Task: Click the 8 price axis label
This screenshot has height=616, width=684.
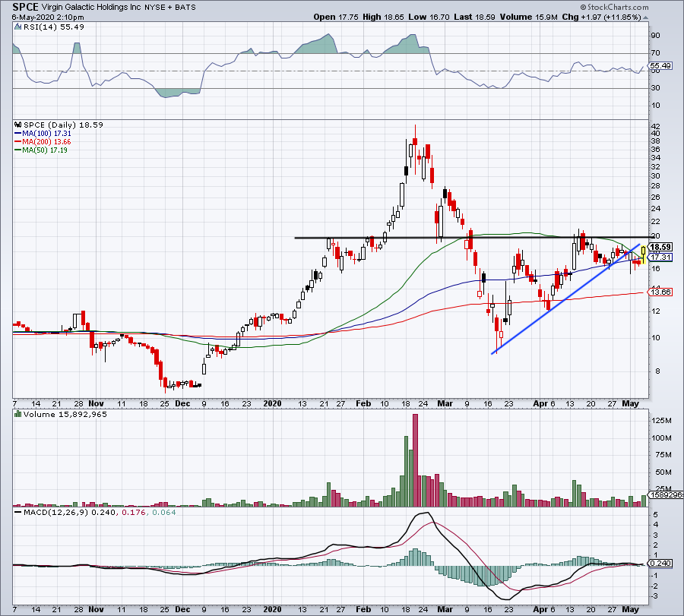Action: click(x=657, y=371)
